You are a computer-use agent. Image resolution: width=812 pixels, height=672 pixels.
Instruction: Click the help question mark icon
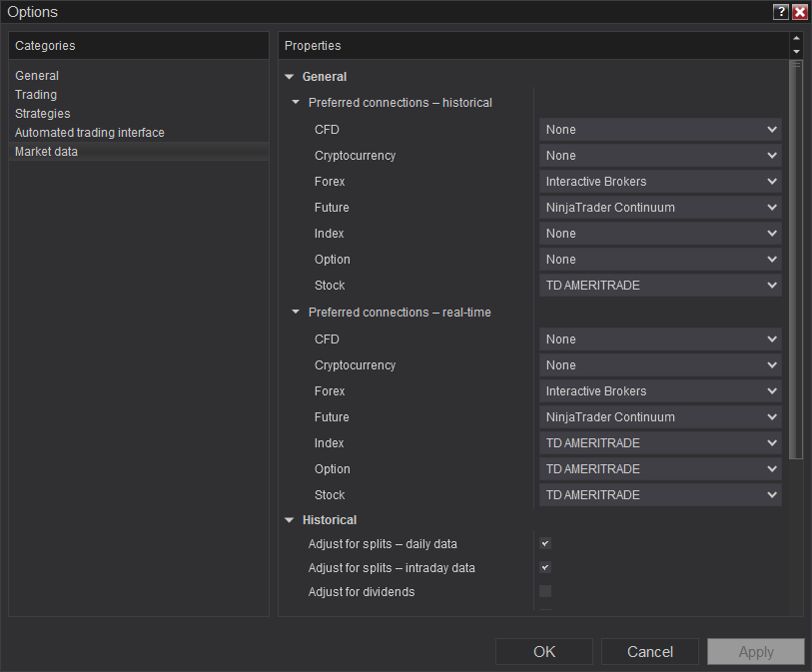pyautogui.click(x=781, y=12)
